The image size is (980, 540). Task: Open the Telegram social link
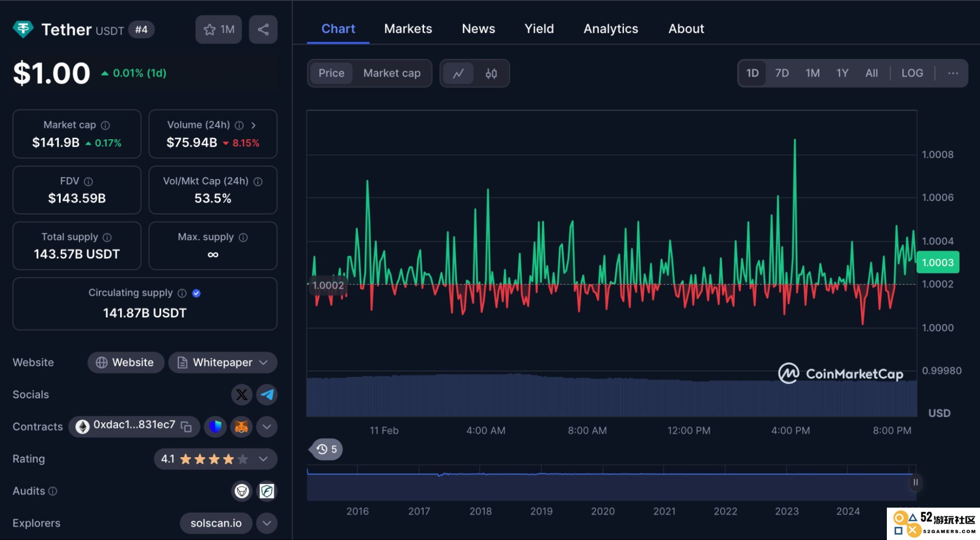click(x=267, y=394)
